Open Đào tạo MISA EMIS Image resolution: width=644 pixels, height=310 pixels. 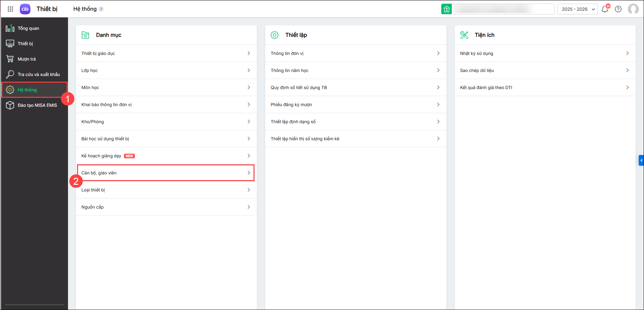37,105
